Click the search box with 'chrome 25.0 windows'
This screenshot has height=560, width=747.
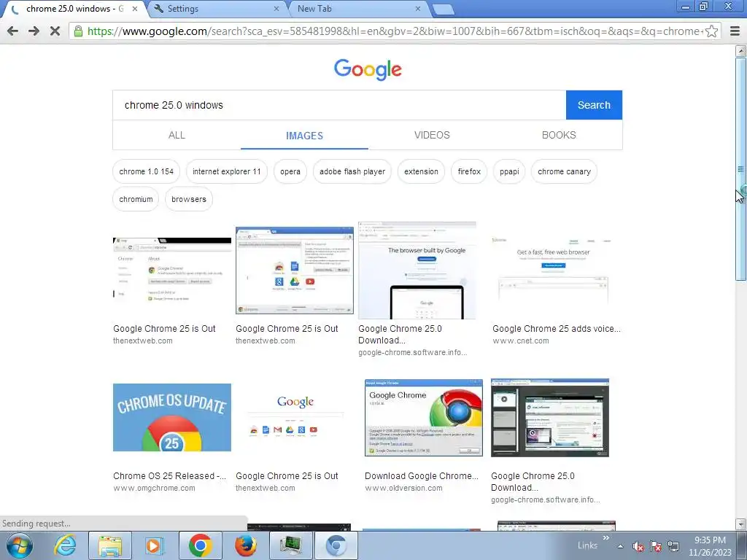[339, 105]
